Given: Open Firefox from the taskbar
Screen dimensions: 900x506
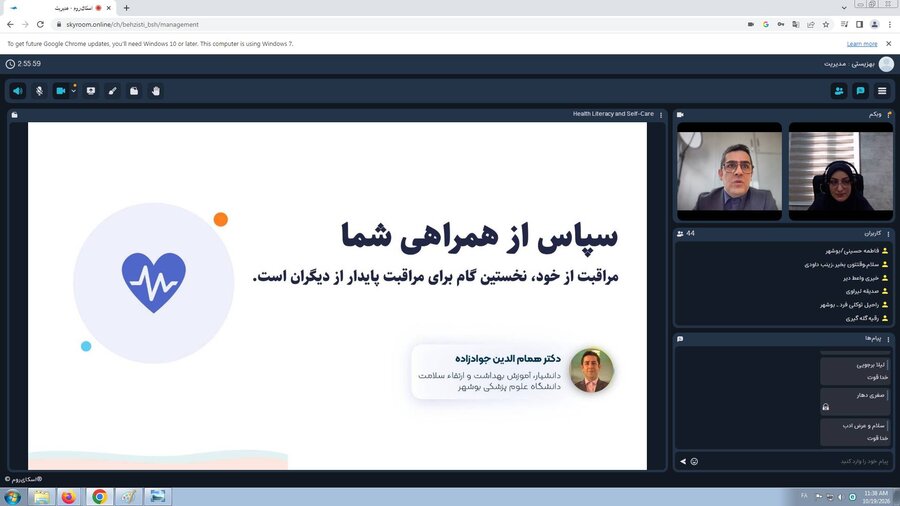Looking at the screenshot, I should 69,497.
